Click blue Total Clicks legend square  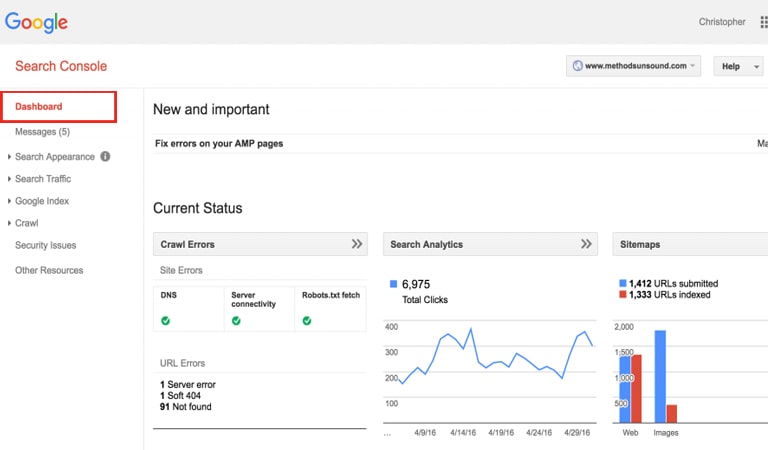point(393,284)
